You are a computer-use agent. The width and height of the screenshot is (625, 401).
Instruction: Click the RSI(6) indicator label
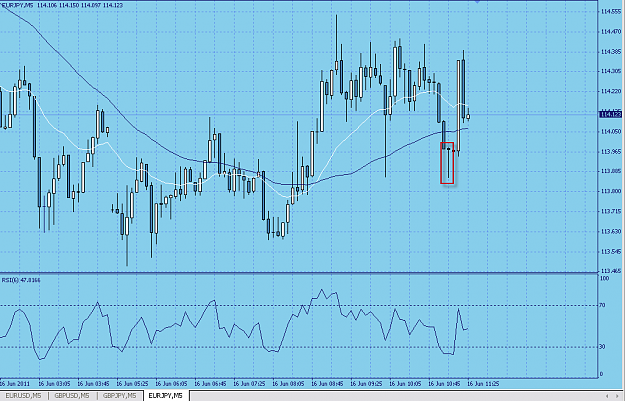(x=21, y=280)
